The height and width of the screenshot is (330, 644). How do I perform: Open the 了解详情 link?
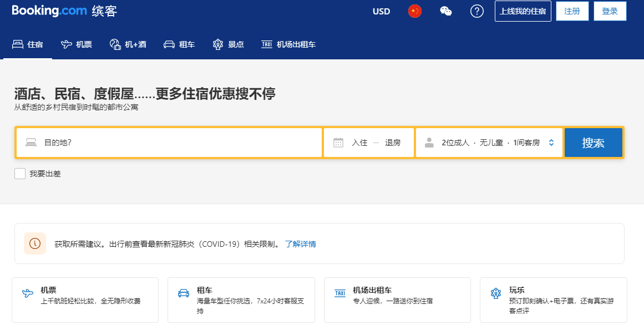(x=301, y=244)
